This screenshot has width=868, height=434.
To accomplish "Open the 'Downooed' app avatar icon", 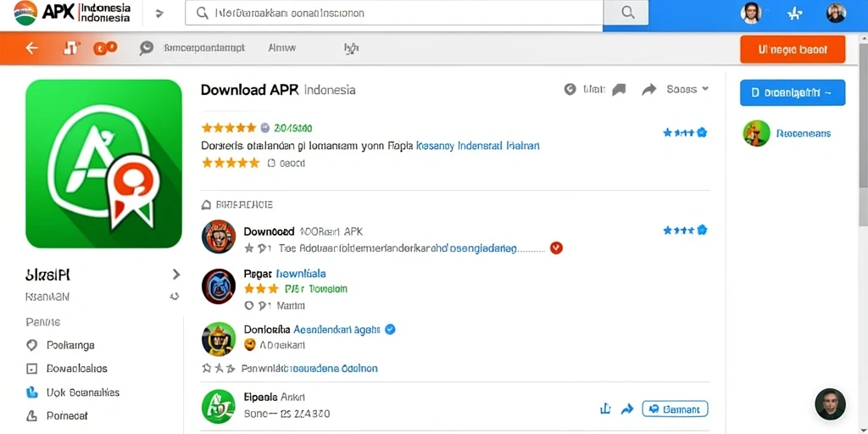I will [x=219, y=237].
